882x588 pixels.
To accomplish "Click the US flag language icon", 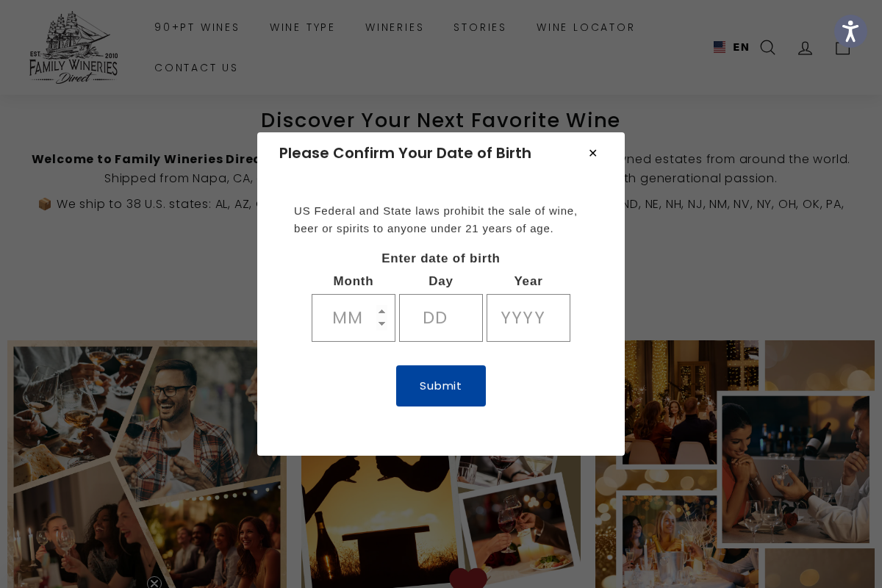I will pyautogui.click(x=720, y=47).
